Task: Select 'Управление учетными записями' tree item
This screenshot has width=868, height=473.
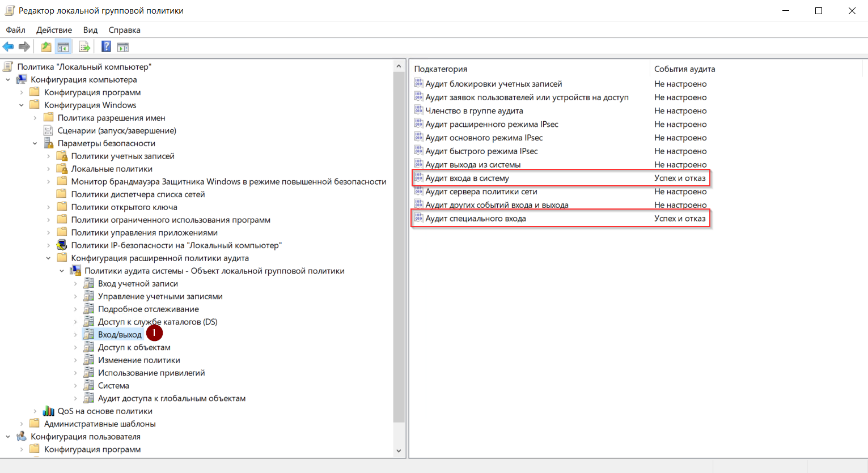Action: 160,296
